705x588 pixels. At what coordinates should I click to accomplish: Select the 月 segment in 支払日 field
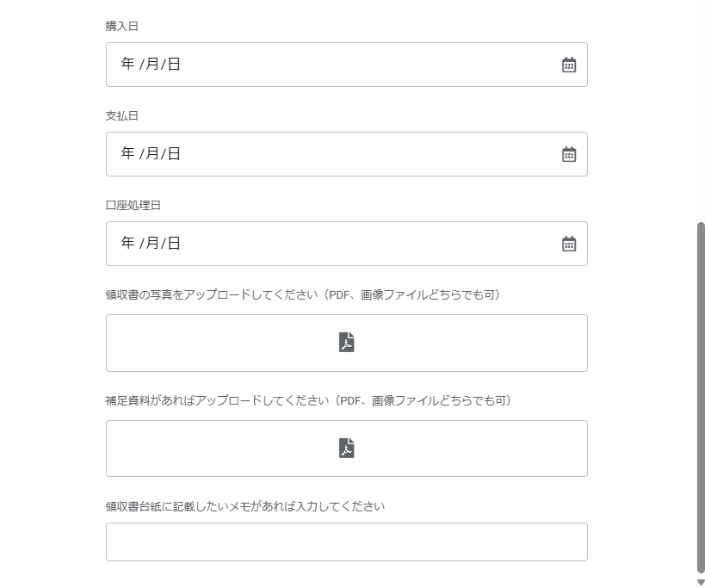click(152, 153)
